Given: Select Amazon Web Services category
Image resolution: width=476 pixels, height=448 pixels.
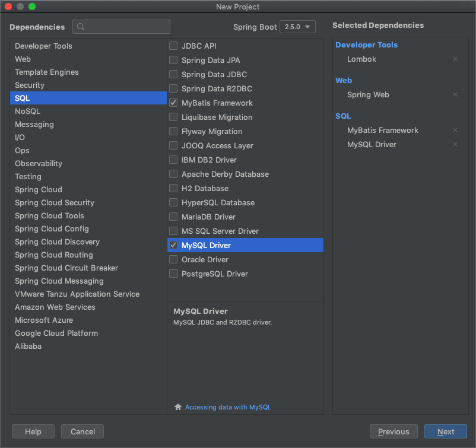Looking at the screenshot, I should pyautogui.click(x=88, y=307).
